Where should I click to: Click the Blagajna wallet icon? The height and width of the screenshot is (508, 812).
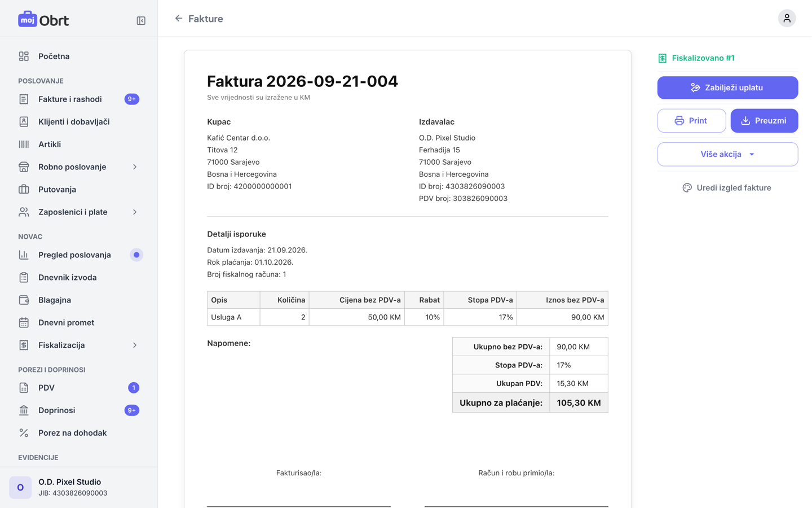24,300
